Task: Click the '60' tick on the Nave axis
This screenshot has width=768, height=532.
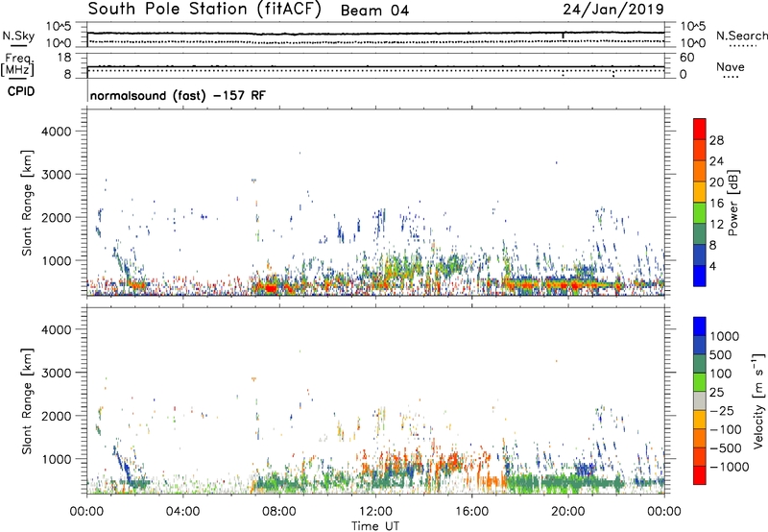Action: tap(687, 58)
